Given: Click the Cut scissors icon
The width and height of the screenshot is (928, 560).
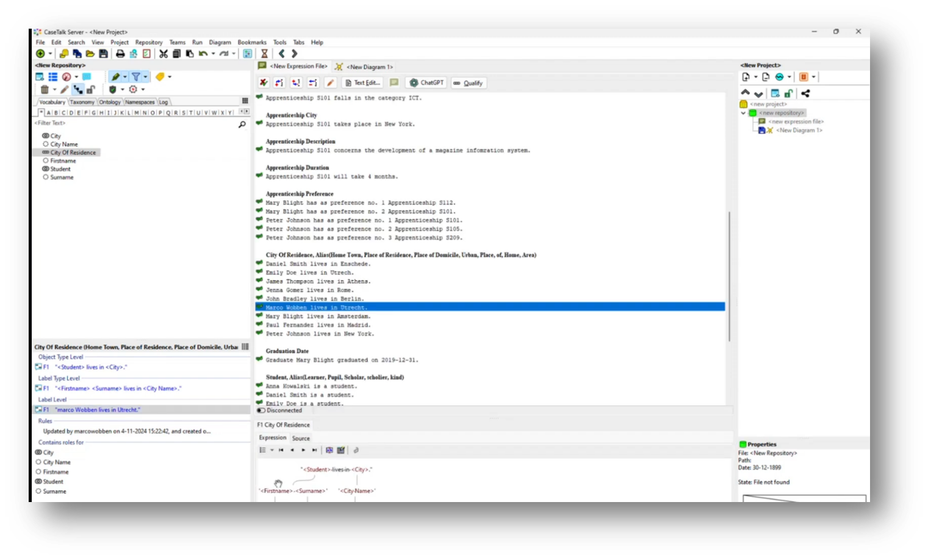Looking at the screenshot, I should point(164,54).
